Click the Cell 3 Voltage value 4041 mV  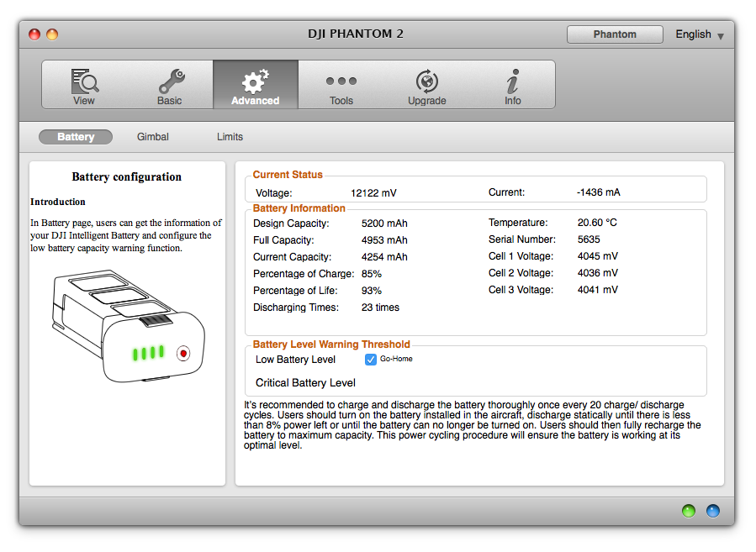598,290
